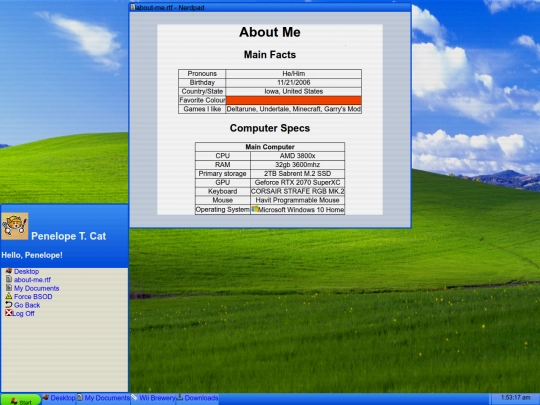Click the document icon beside about-me.rtf
The image size is (540, 405).
pos(9,279)
